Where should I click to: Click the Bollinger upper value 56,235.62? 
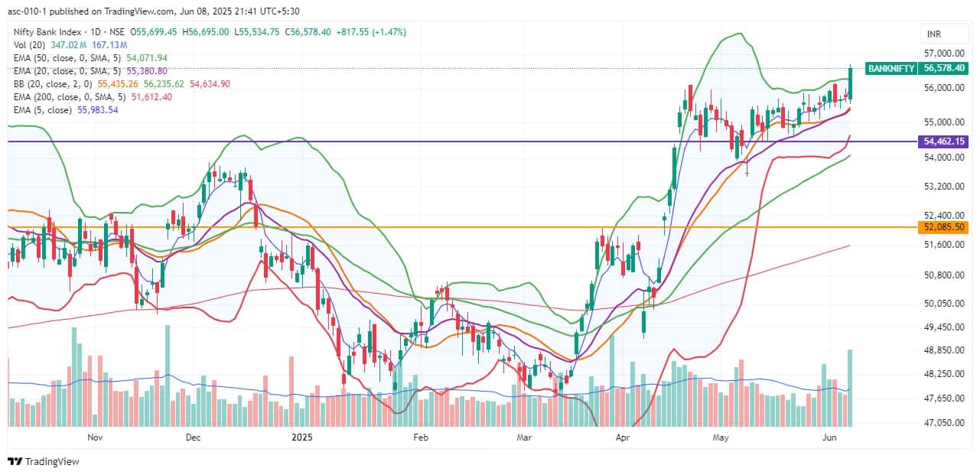[x=163, y=84]
